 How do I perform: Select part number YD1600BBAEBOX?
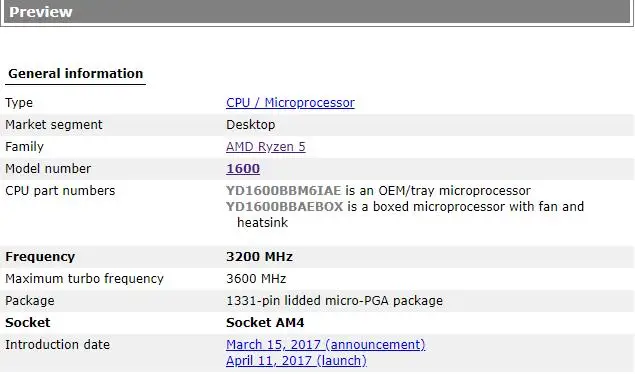(285, 206)
